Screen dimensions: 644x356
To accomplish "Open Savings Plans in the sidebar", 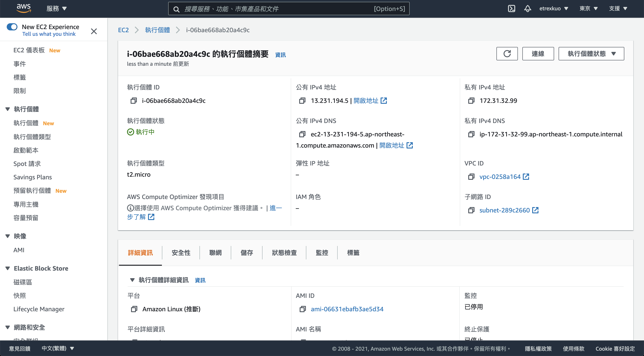I will 32,177.
